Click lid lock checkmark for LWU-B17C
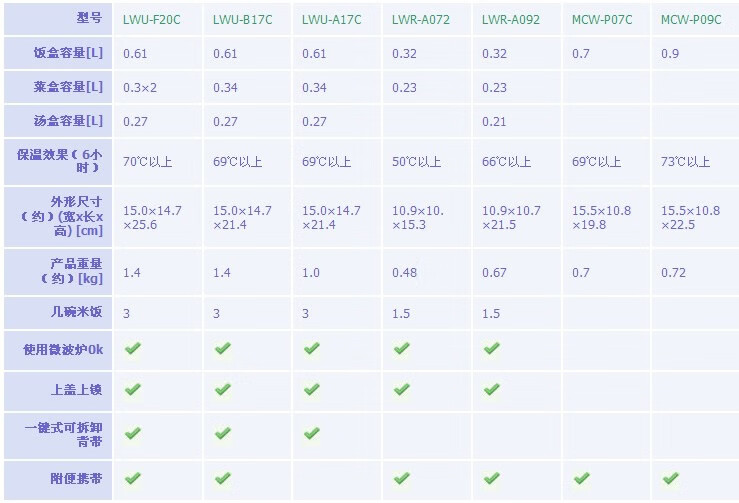739x503 pixels. 222,389
